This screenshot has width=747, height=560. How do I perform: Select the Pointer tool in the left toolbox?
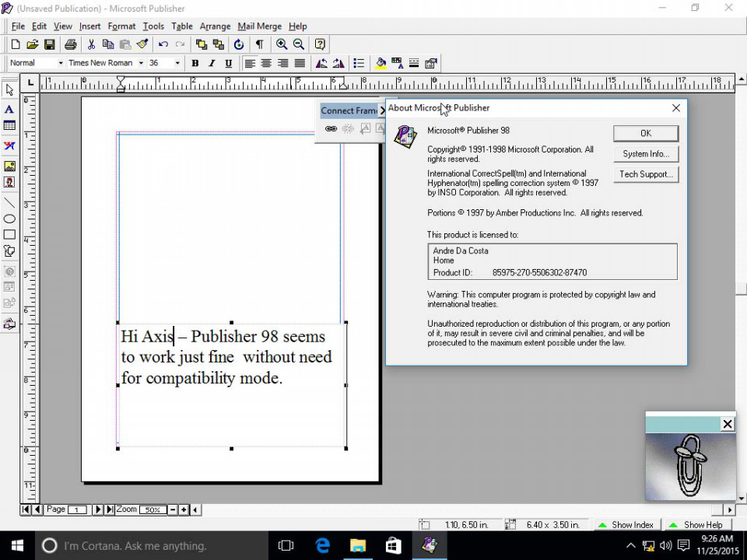coord(9,90)
